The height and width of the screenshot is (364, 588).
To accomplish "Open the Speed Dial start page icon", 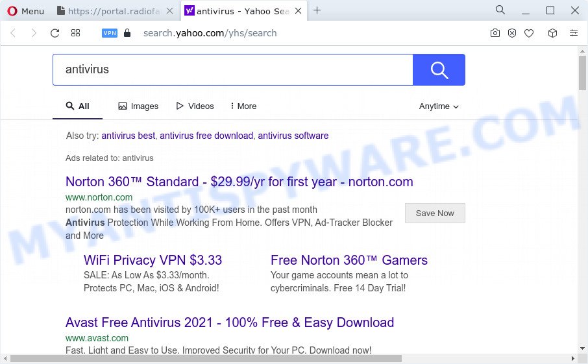I will coord(75,33).
